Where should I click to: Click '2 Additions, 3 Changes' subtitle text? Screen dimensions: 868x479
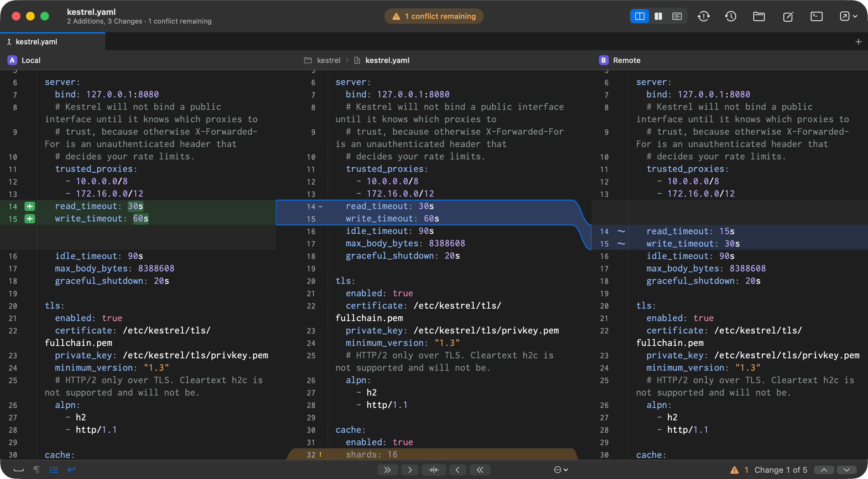pyautogui.click(x=104, y=21)
